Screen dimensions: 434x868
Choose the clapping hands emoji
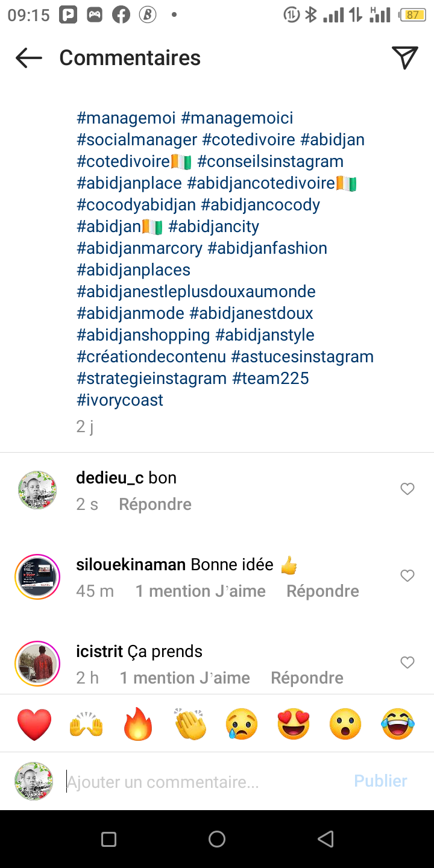click(x=190, y=724)
